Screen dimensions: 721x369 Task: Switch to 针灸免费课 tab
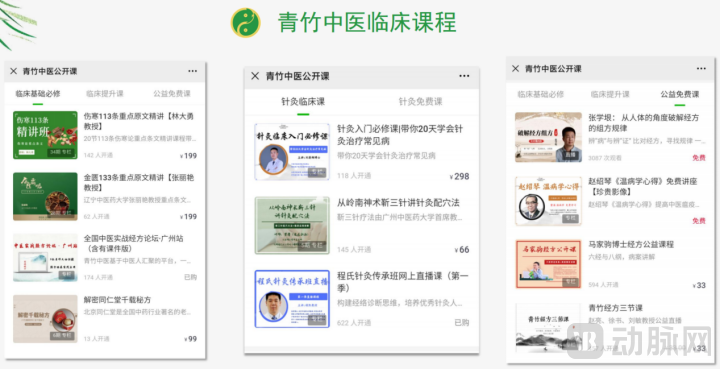(420, 101)
